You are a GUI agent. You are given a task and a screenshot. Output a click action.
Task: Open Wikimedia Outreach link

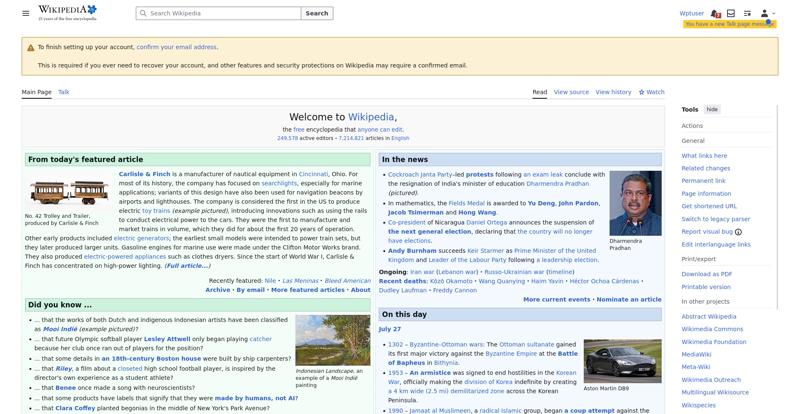[711, 380]
